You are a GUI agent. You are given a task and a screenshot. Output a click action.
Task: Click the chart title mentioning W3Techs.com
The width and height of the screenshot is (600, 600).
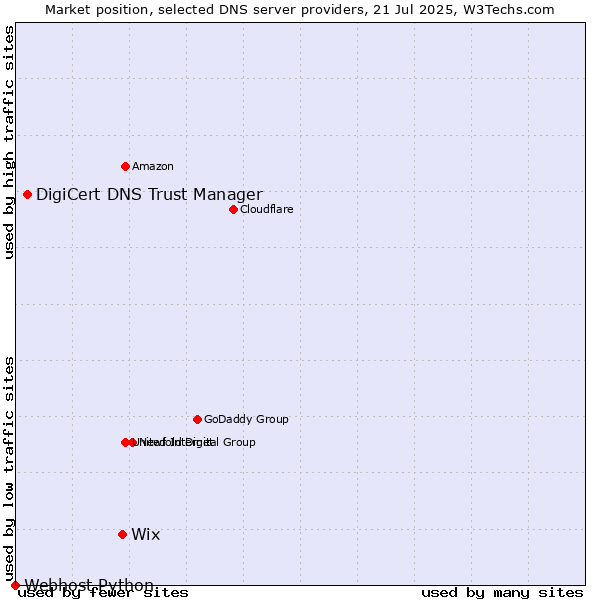click(300, 10)
